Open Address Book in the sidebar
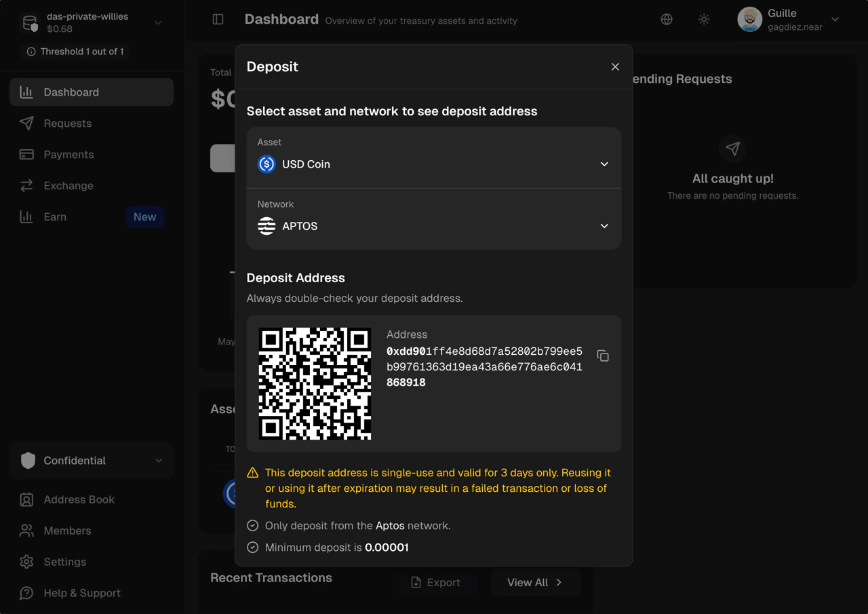 pos(92,500)
